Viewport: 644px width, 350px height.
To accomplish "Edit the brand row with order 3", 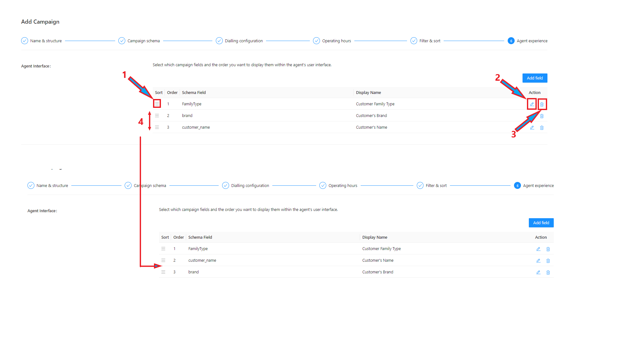I will pyautogui.click(x=538, y=272).
